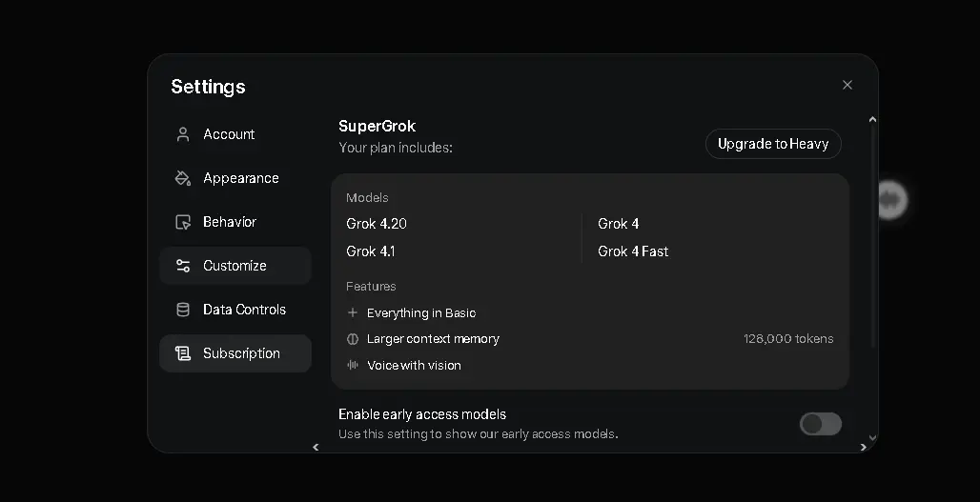Click Upgrade to Heavy button

[x=773, y=144]
